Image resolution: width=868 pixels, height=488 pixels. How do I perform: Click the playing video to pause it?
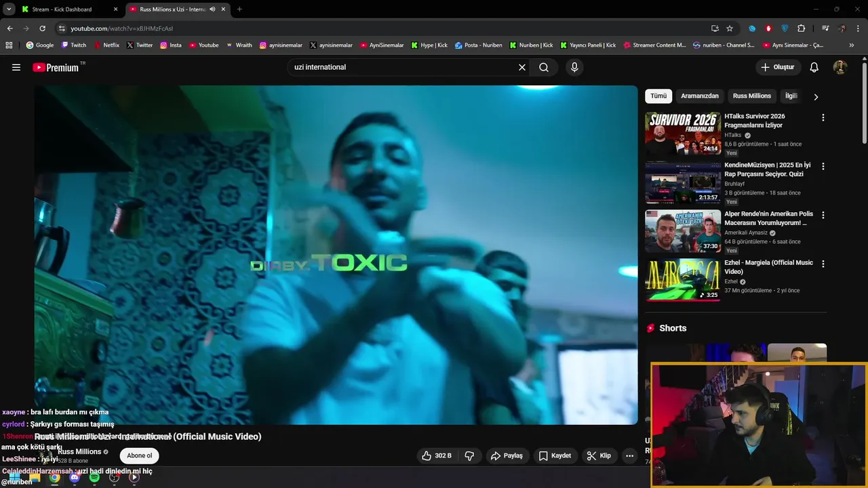(336, 255)
